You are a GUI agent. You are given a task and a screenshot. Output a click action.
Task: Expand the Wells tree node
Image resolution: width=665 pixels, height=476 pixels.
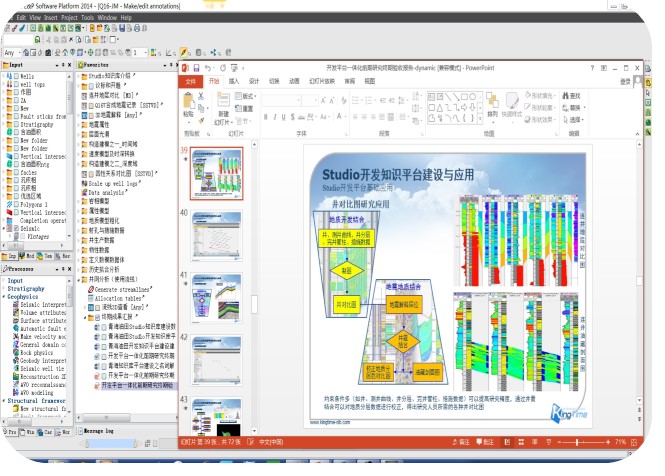pyautogui.click(x=4, y=76)
